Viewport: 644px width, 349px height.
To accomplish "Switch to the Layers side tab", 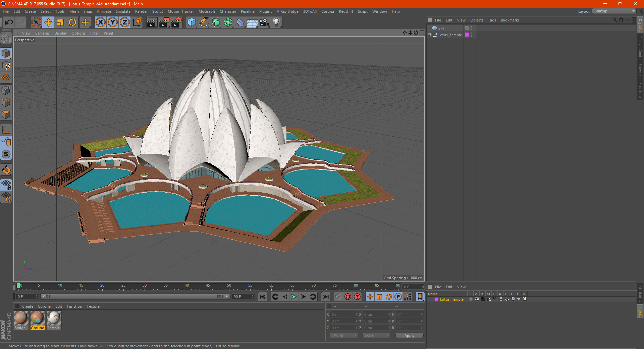I will pos(640,311).
